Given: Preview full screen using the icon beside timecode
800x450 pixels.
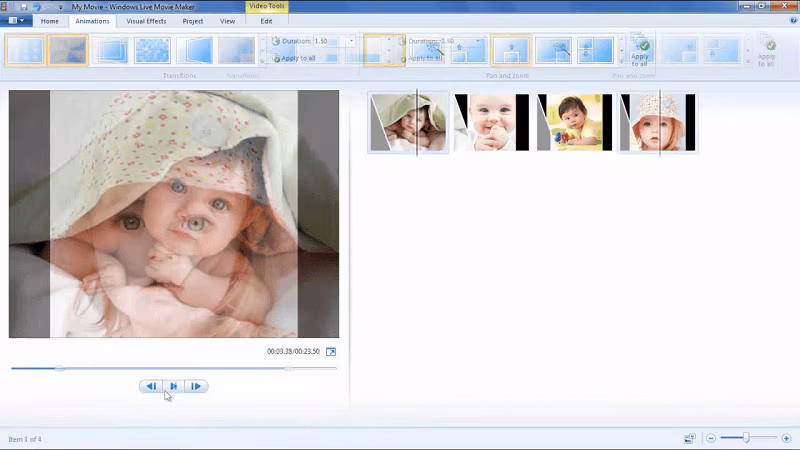Looking at the screenshot, I should tap(331, 352).
